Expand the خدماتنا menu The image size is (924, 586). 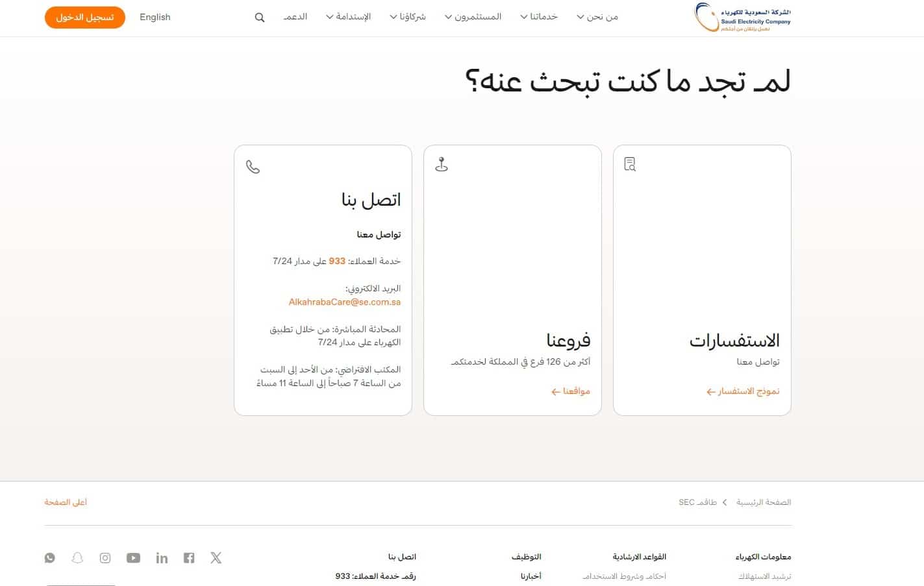(x=539, y=17)
